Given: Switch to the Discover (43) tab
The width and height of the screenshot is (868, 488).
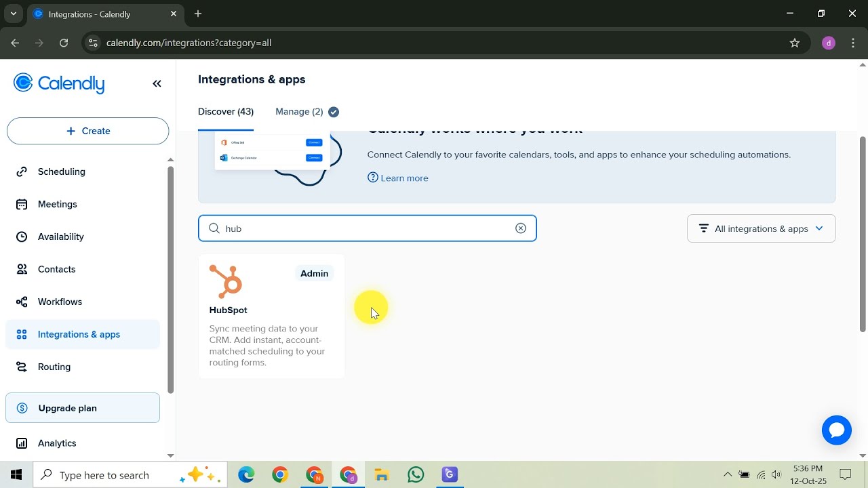Looking at the screenshot, I should tap(226, 112).
